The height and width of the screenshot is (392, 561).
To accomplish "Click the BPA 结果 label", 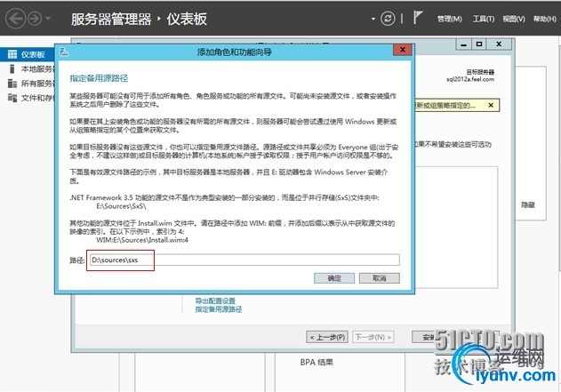I will [x=317, y=363].
